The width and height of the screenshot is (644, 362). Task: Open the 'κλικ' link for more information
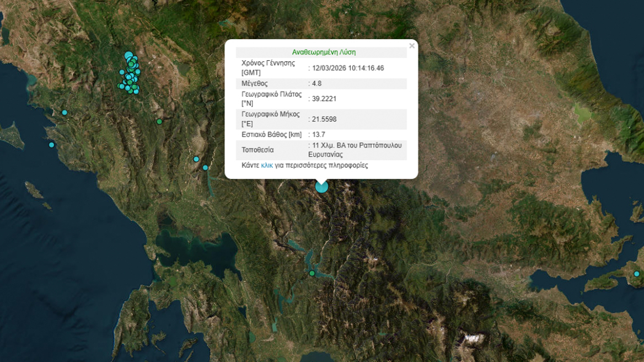(267, 165)
